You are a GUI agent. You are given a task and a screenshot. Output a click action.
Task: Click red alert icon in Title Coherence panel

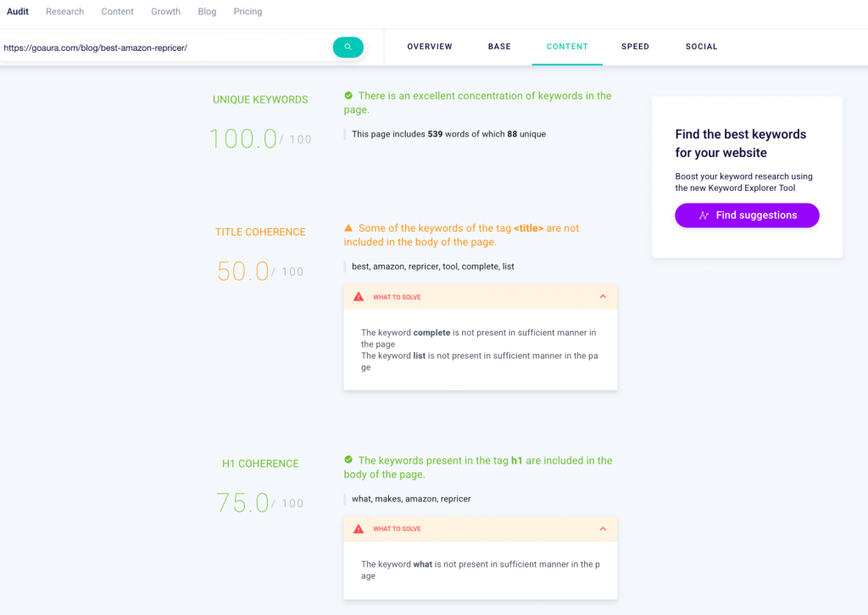359,297
